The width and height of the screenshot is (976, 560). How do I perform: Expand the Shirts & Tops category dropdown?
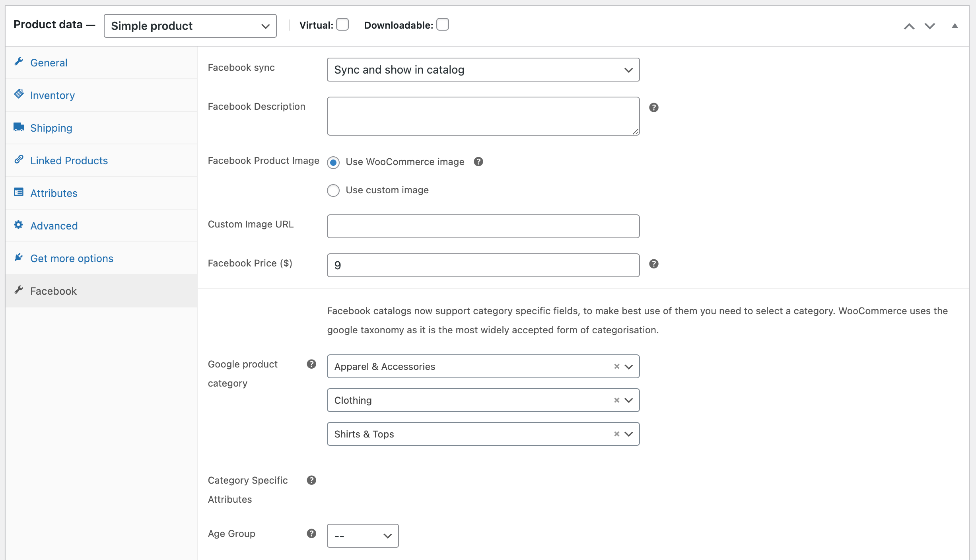tap(628, 434)
